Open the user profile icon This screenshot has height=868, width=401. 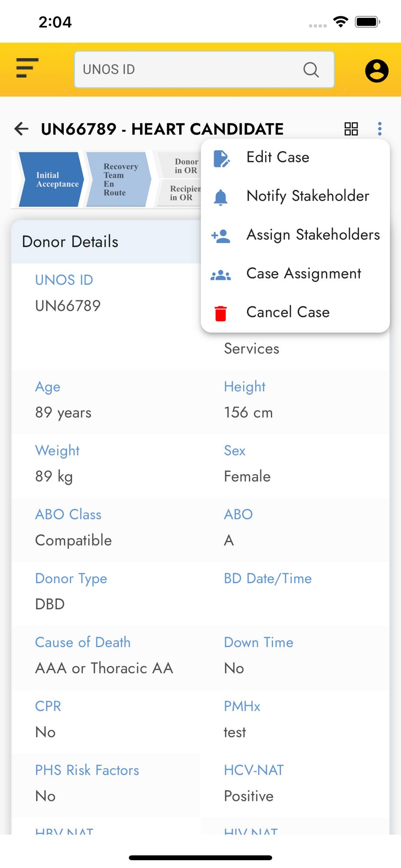click(x=376, y=71)
